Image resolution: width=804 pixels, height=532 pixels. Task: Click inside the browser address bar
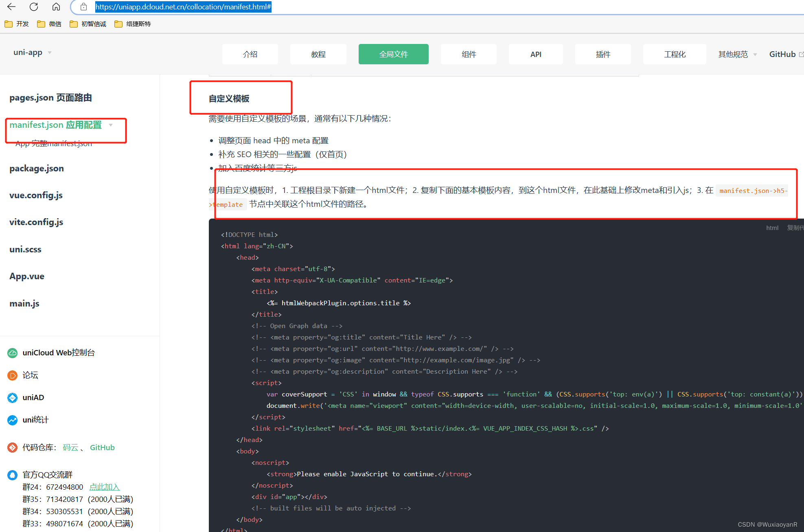183,7
